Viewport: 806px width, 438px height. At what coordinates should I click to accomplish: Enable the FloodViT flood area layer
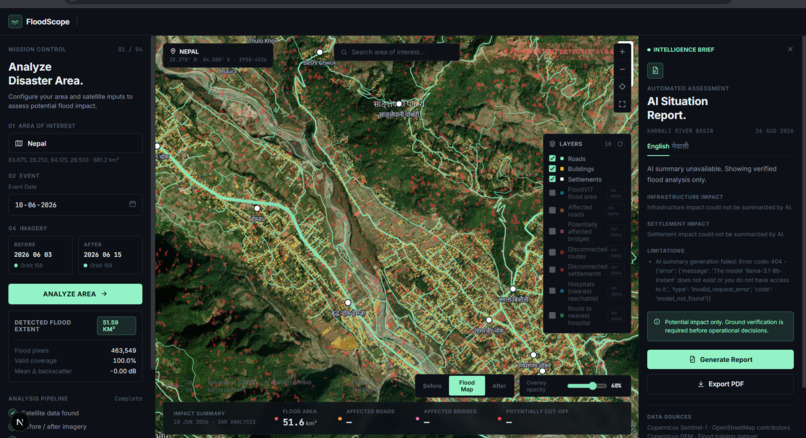pos(552,193)
